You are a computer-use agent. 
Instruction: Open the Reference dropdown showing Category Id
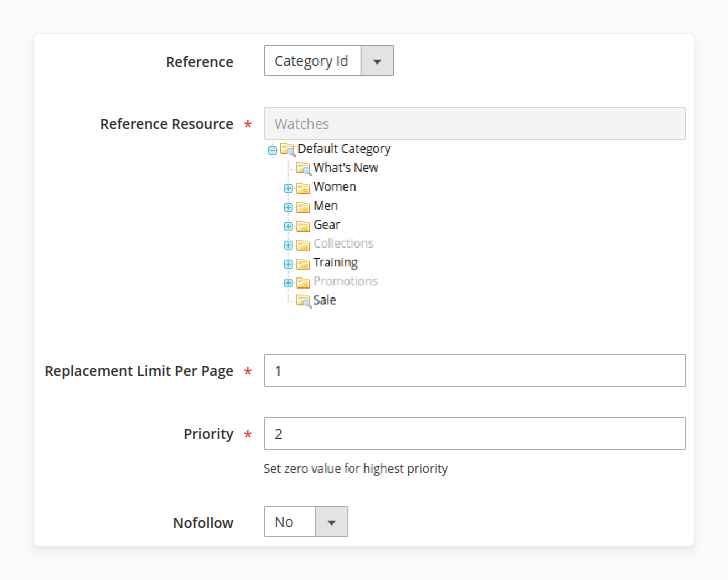point(329,60)
